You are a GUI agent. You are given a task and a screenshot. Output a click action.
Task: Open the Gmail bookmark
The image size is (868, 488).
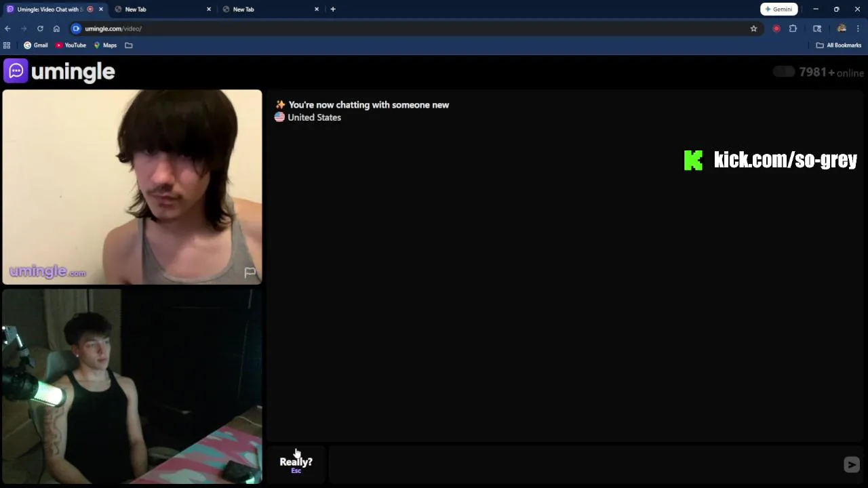(x=36, y=45)
